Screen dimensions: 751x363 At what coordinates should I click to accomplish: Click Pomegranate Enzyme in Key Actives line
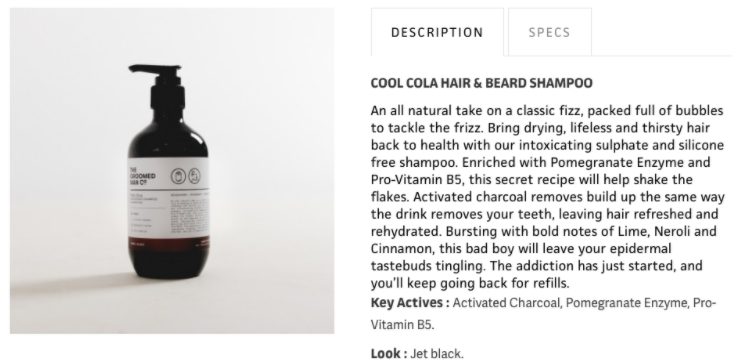point(627,303)
